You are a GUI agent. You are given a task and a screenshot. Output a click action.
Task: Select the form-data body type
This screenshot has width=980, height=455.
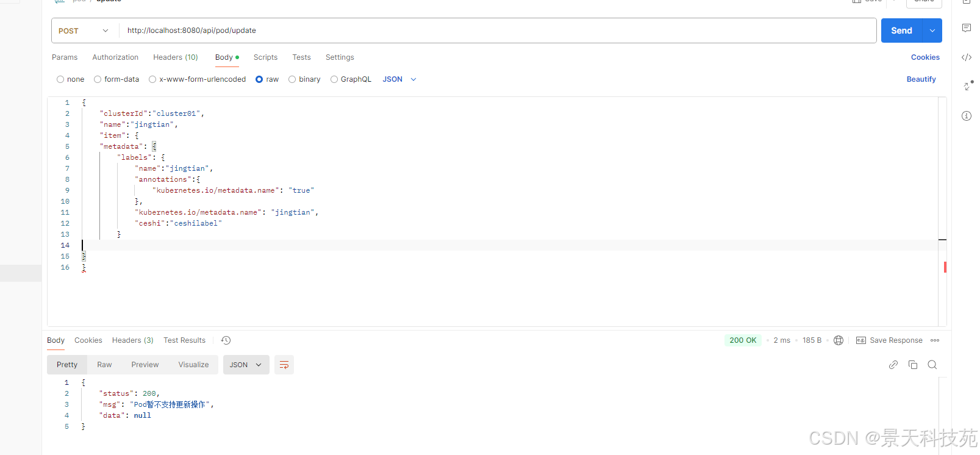[x=98, y=79]
